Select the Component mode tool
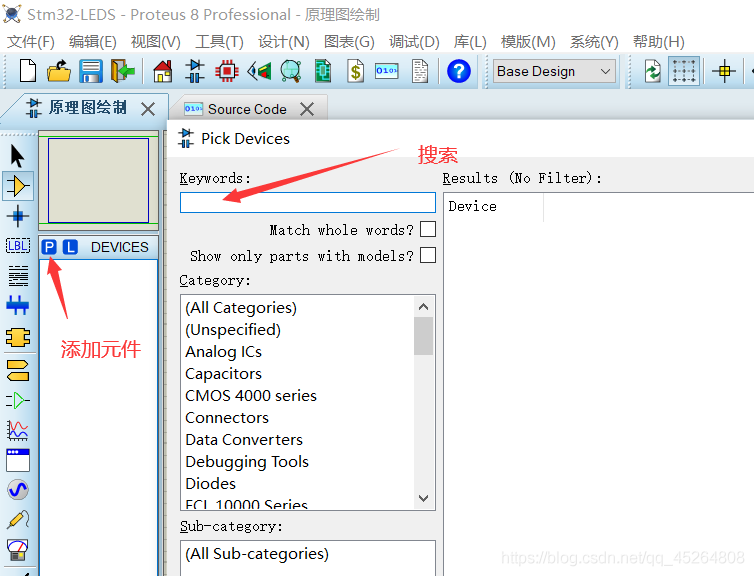This screenshot has height=576, width=754. [18, 186]
